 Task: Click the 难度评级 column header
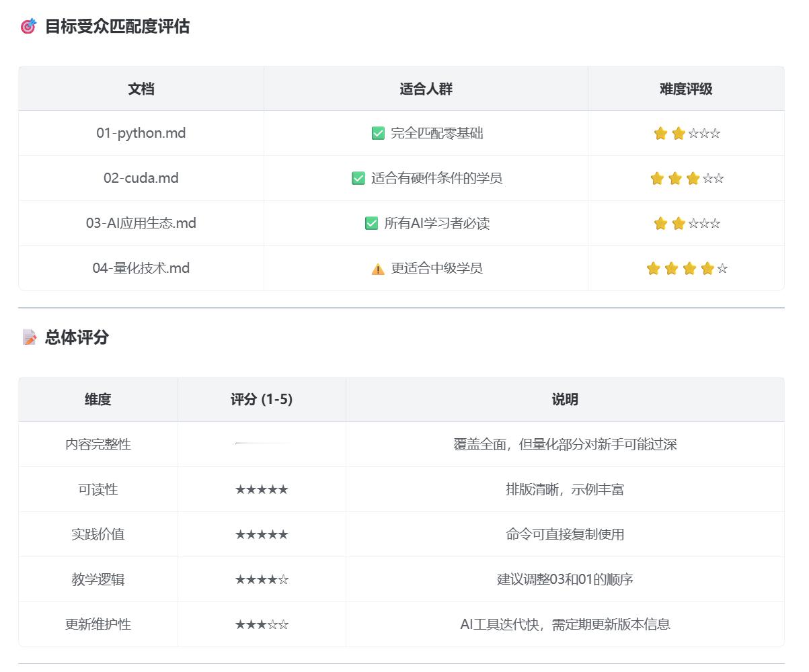[x=686, y=89]
